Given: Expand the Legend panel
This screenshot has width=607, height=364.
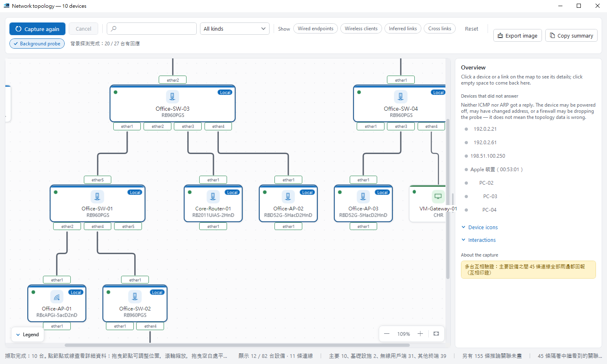Looking at the screenshot, I should click(x=27, y=335).
